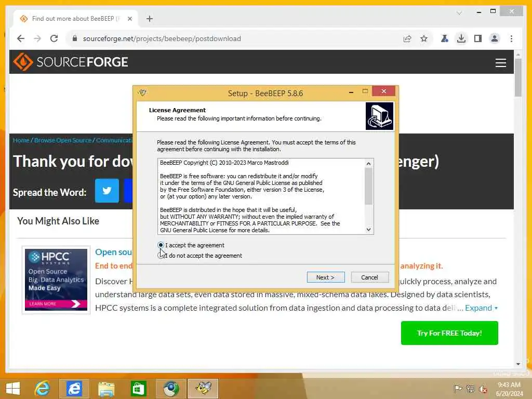Image resolution: width=532 pixels, height=399 pixels.
Task: Open the SourceForge hamburger menu
Action: click(500, 63)
